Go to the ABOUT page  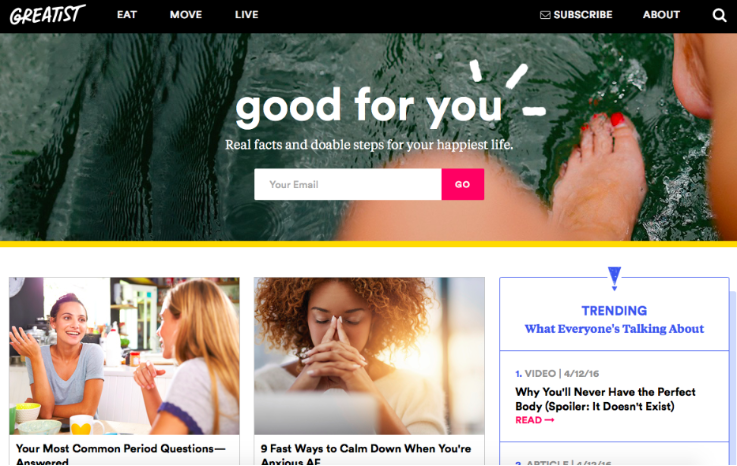(x=661, y=15)
